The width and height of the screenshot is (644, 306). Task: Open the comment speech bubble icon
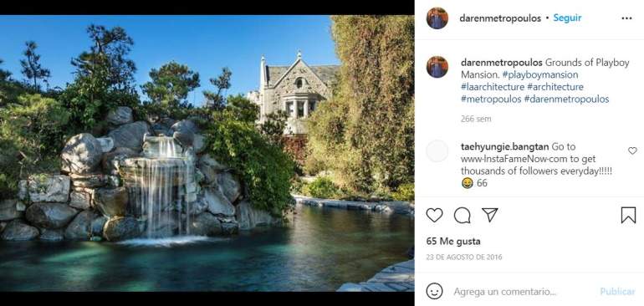click(462, 215)
